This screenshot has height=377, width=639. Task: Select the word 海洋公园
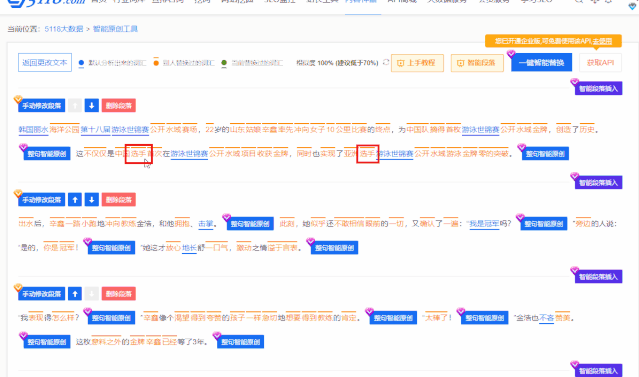64,130
